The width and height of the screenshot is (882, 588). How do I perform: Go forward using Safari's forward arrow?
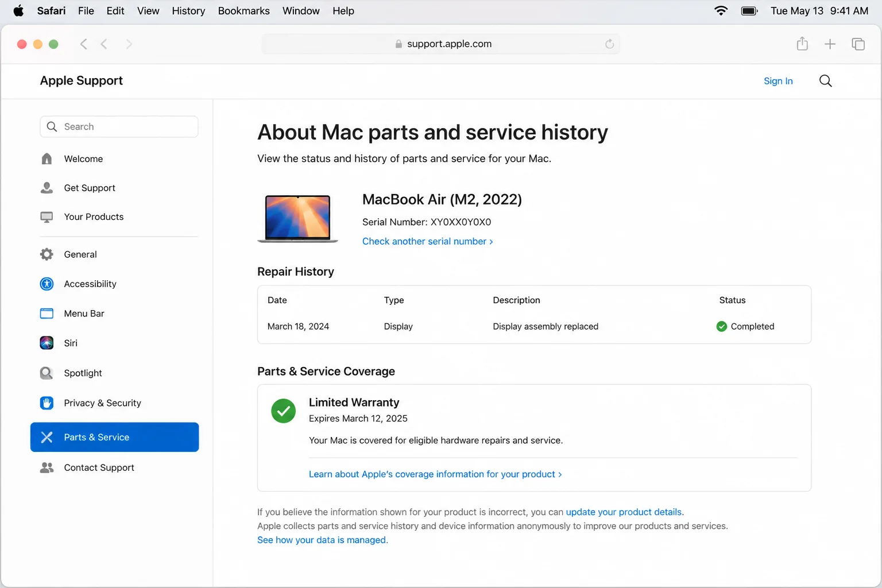click(x=129, y=44)
